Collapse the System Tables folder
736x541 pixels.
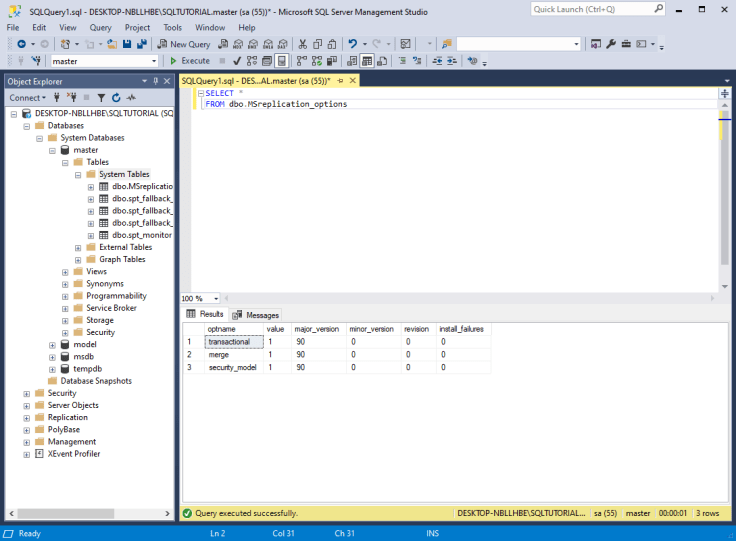78,174
